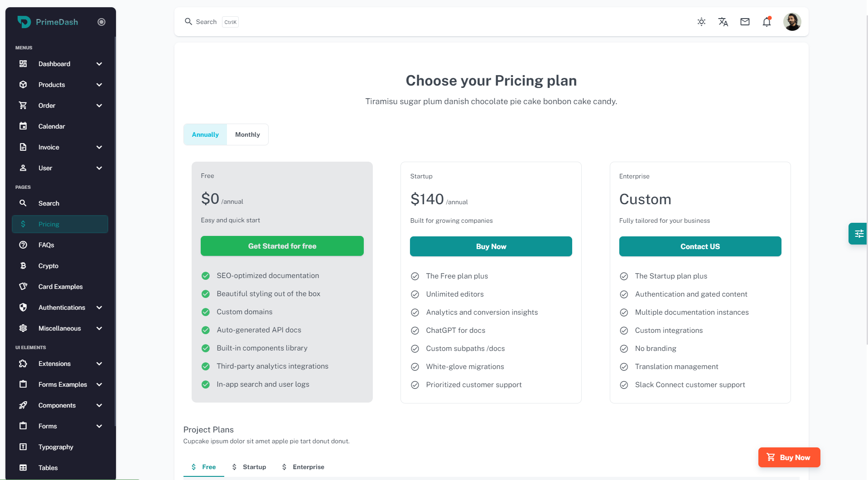The width and height of the screenshot is (868, 480).
Task: Open the notifications bell
Action: coord(767,22)
